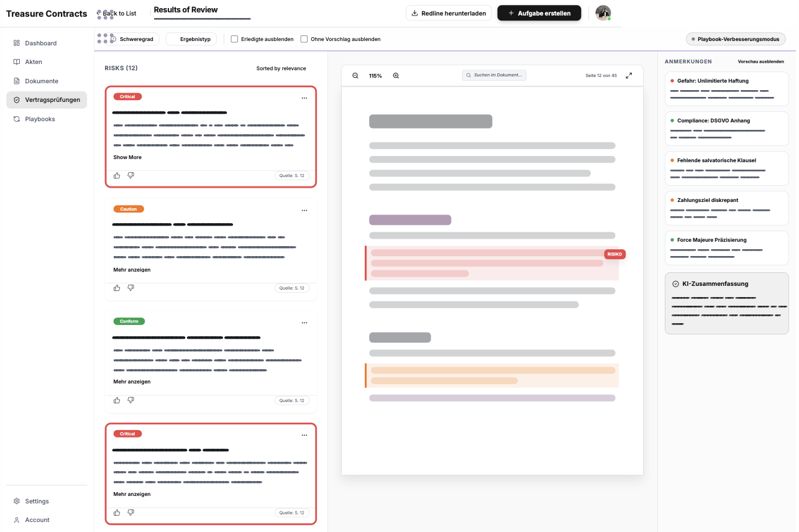Open source tag of Caution card
Screen dimensions: 799x532
pos(291,288)
